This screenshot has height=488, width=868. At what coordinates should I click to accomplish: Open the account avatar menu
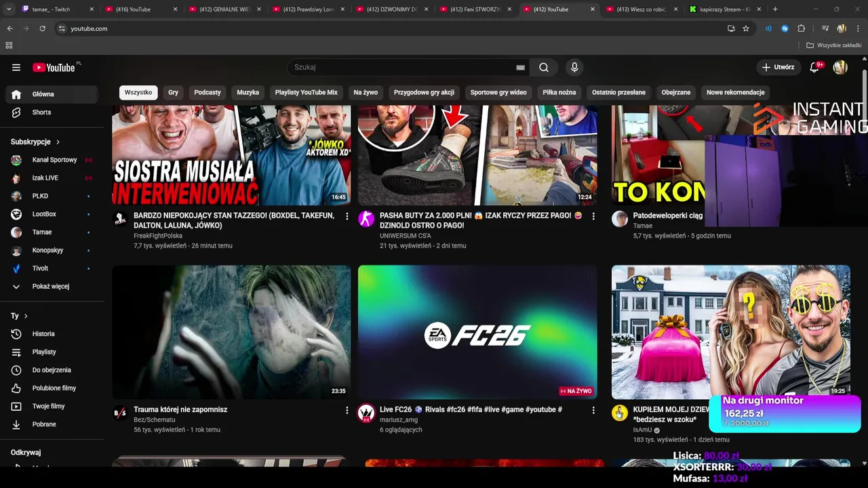point(840,67)
